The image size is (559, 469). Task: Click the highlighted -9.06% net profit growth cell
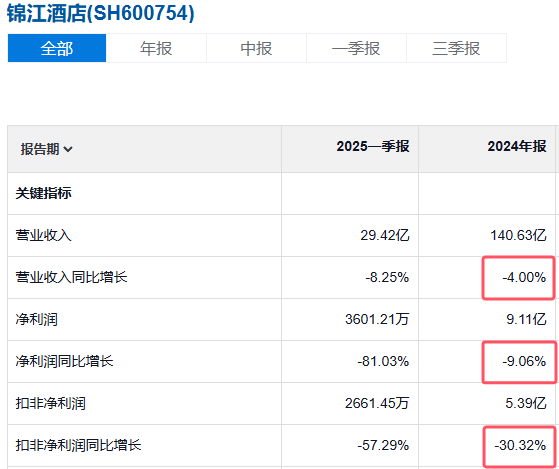pos(519,362)
